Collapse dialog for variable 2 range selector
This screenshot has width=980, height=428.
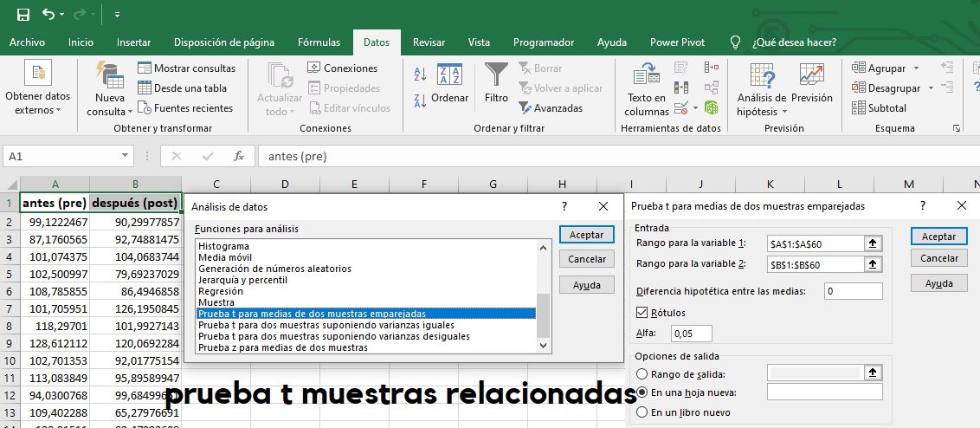tap(874, 265)
